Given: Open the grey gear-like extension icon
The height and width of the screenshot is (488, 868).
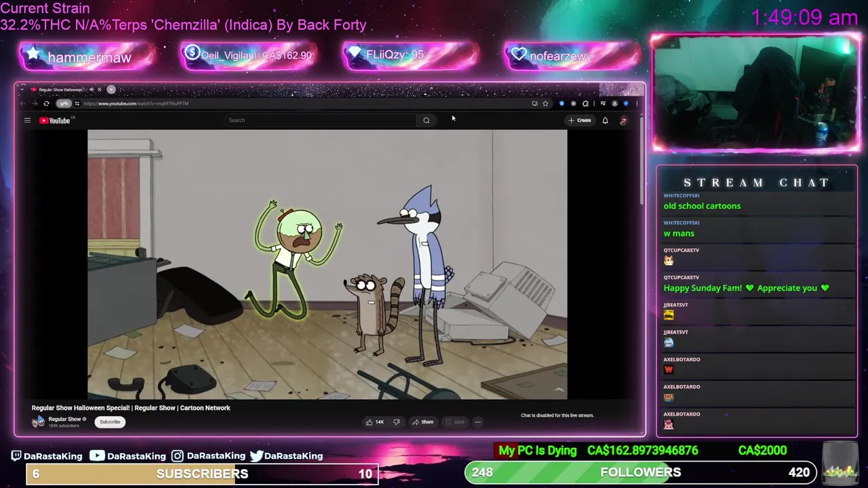Looking at the screenshot, I should tap(574, 104).
